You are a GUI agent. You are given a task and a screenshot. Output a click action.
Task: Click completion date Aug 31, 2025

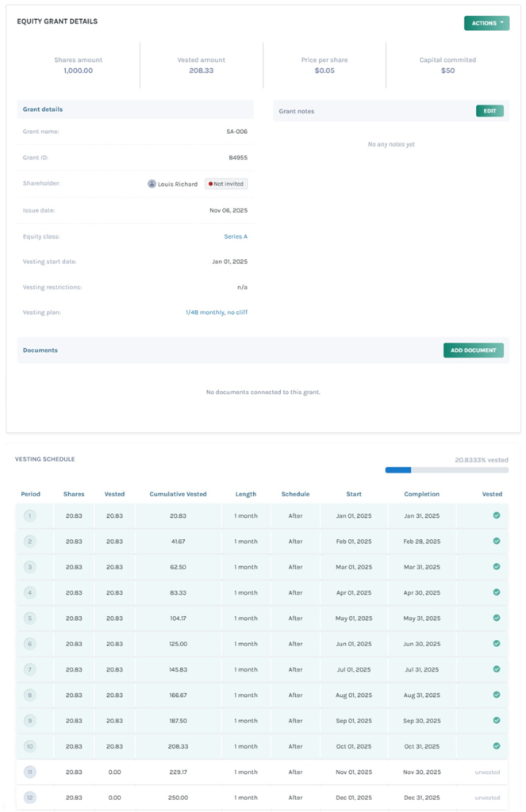pyautogui.click(x=422, y=695)
